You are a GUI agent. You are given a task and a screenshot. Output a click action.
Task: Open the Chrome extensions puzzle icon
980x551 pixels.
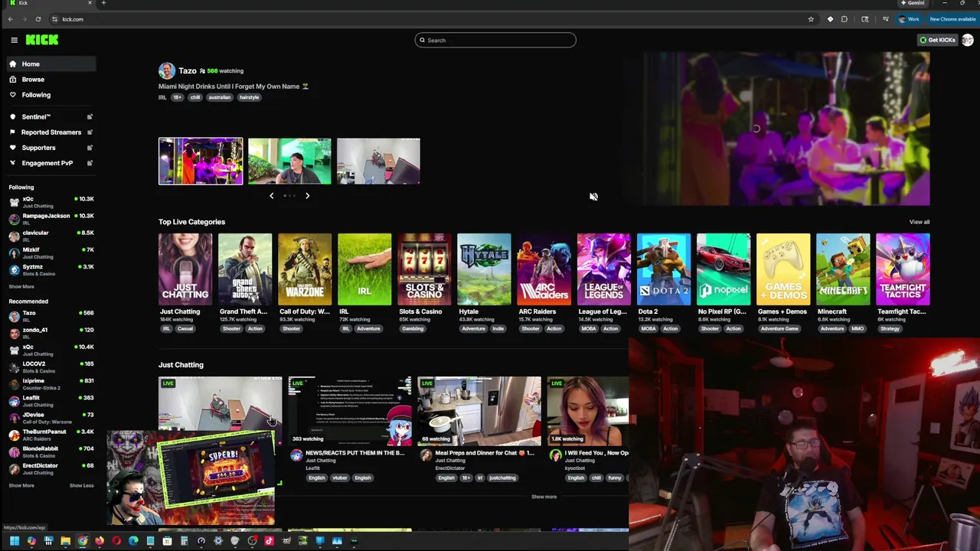844,19
